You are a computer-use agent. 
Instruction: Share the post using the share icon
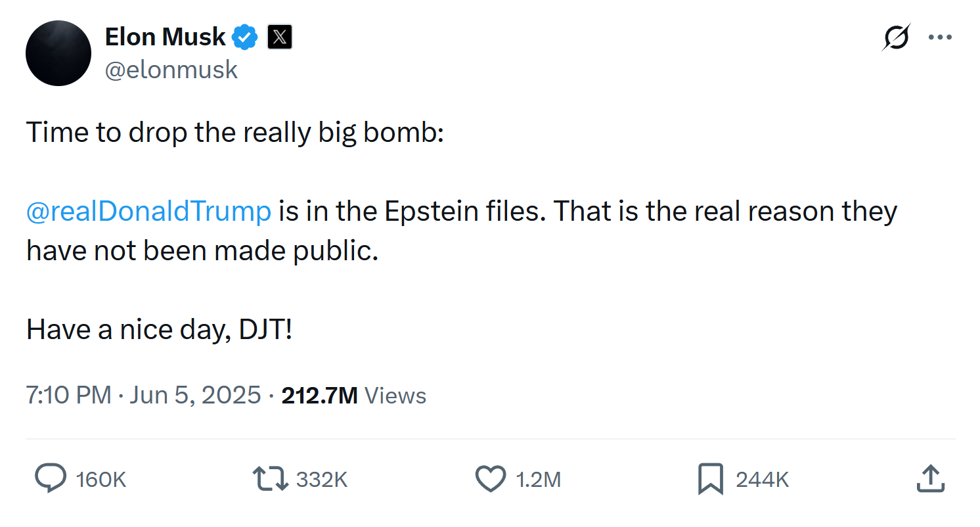click(930, 478)
